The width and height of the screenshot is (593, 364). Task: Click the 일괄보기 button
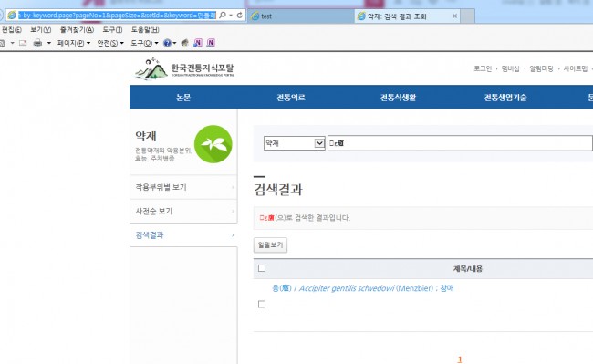pyautogui.click(x=270, y=244)
